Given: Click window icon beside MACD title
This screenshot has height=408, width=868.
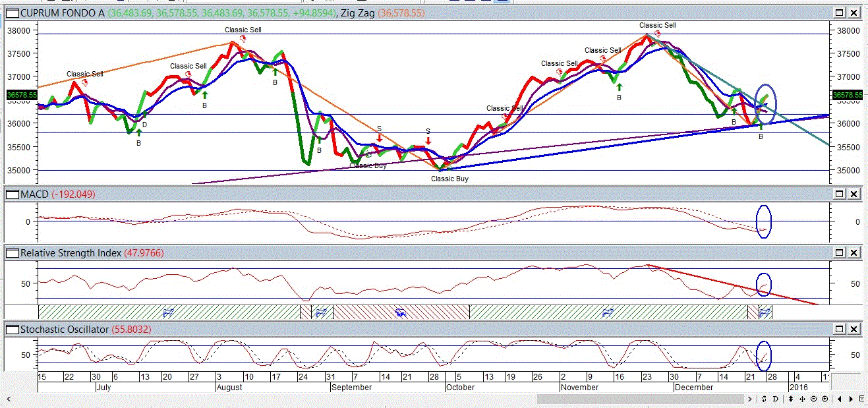Looking at the screenshot, I should point(12,194).
